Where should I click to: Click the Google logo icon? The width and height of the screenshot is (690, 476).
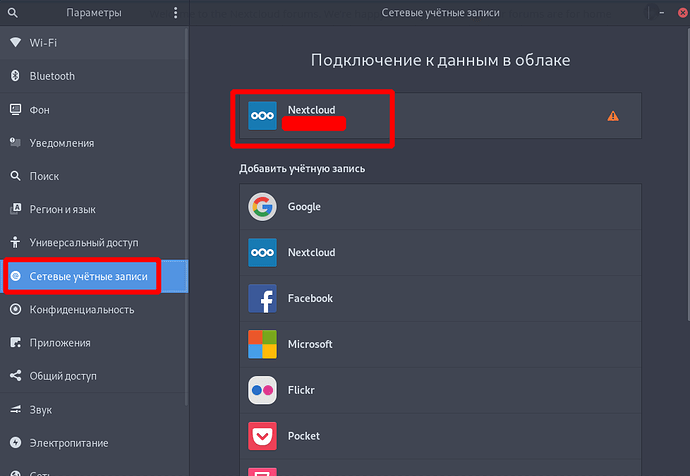(262, 207)
